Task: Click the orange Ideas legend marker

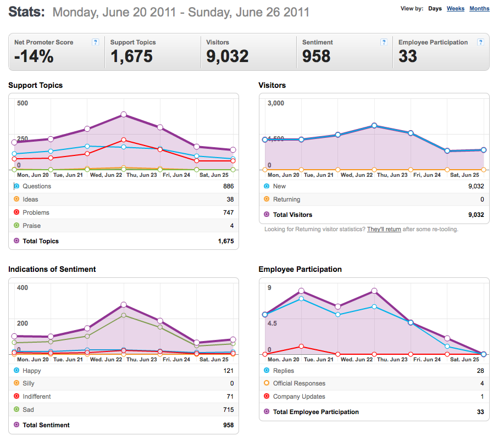Action: click(16, 199)
